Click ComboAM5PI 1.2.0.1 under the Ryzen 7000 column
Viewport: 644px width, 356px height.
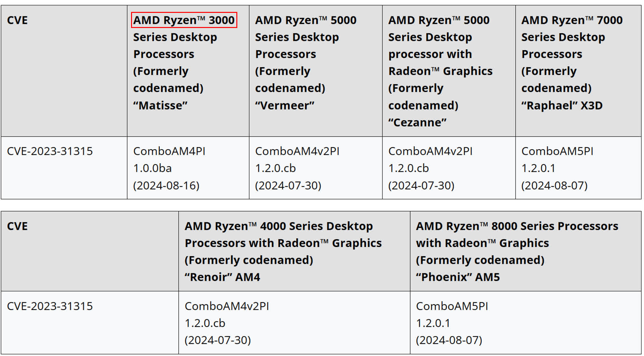click(557, 160)
